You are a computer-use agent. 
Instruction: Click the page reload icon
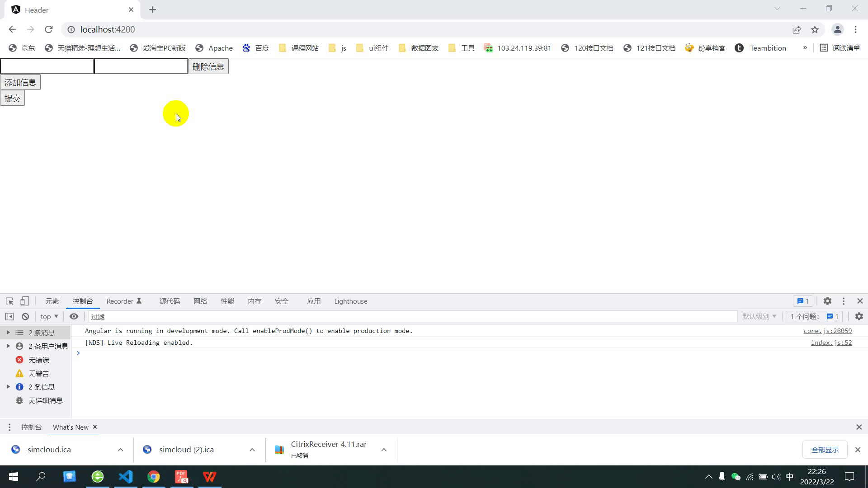(x=49, y=30)
